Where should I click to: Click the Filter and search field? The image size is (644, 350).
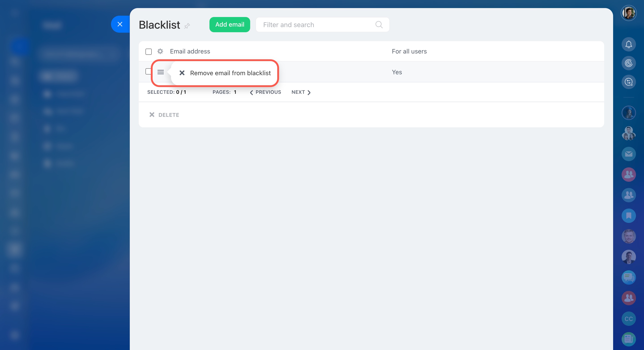pyautogui.click(x=315, y=25)
